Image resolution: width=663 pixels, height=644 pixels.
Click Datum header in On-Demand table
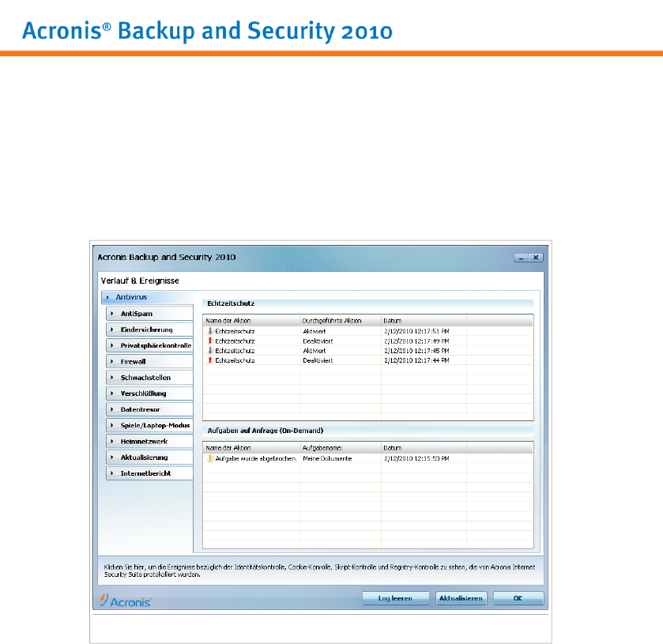[424, 448]
